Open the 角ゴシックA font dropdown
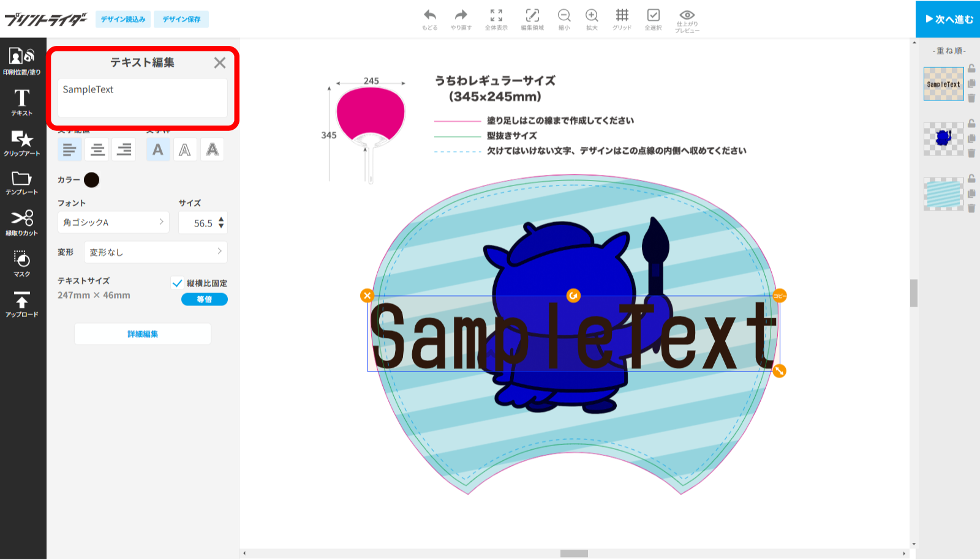 coord(113,222)
